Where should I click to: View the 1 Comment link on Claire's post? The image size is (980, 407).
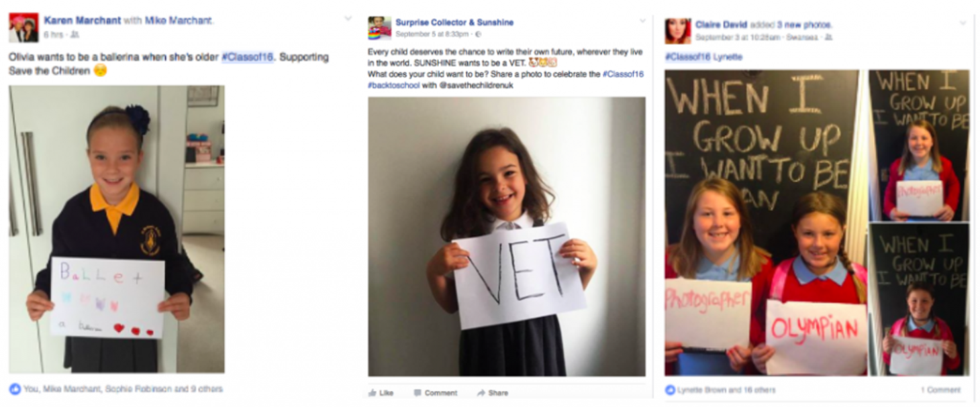(940, 390)
